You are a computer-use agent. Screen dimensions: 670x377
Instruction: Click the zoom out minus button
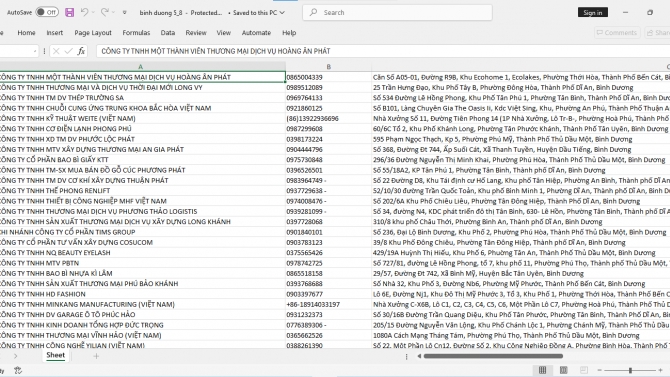pyautogui.click(x=599, y=370)
